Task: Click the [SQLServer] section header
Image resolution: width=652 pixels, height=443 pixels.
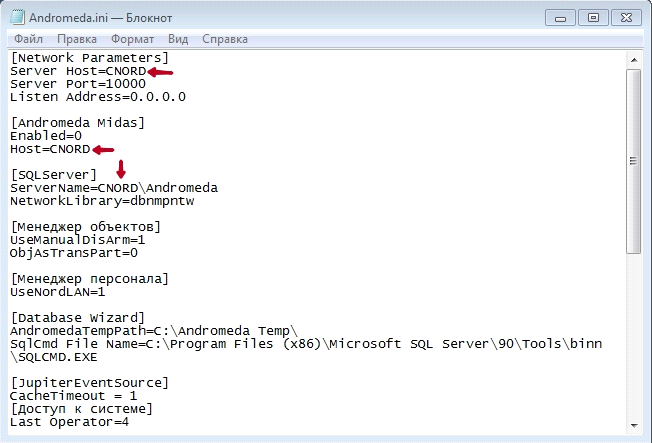Action: click(53, 175)
